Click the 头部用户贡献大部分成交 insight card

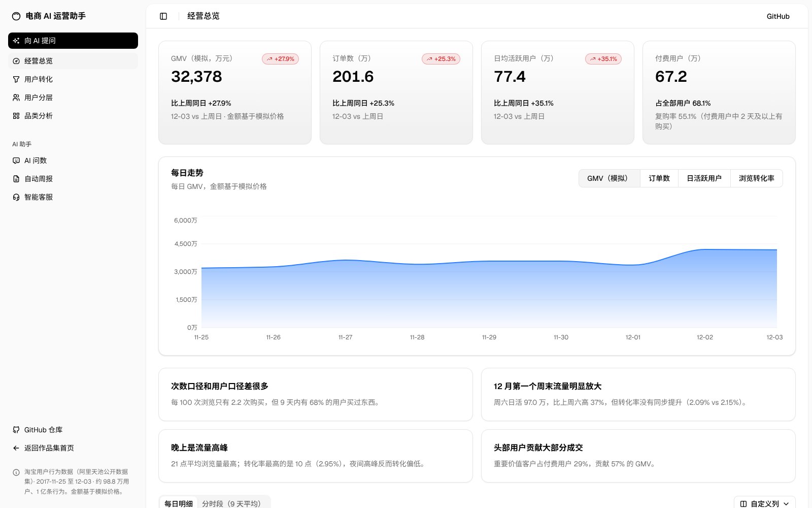point(638,456)
